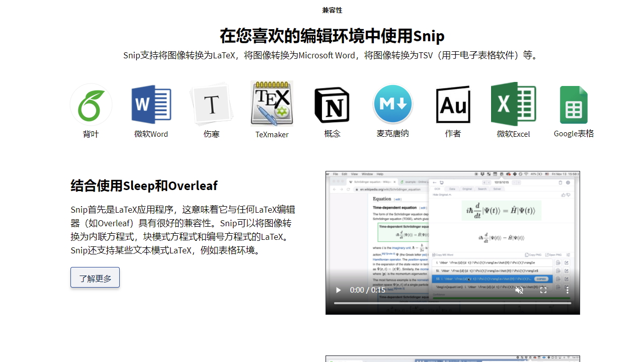This screenshot has height=362, width=644.
Task: Mute the video audio
Action: [518, 291]
